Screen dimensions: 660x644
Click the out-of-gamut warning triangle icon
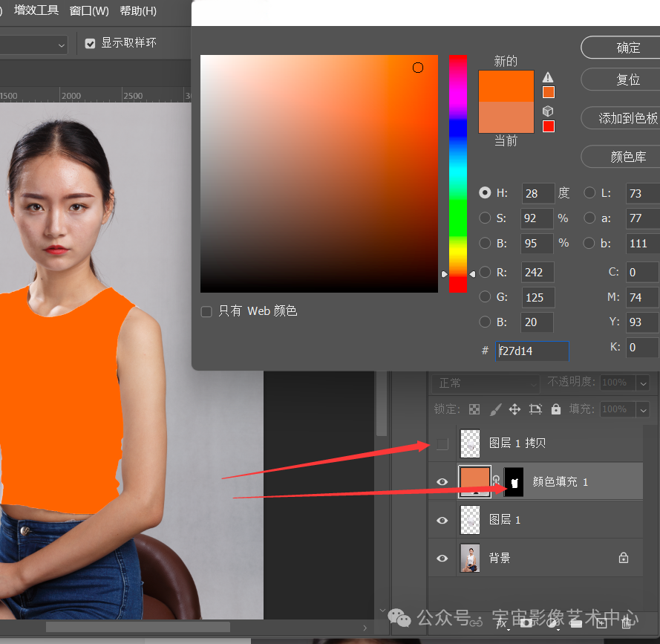pos(548,77)
